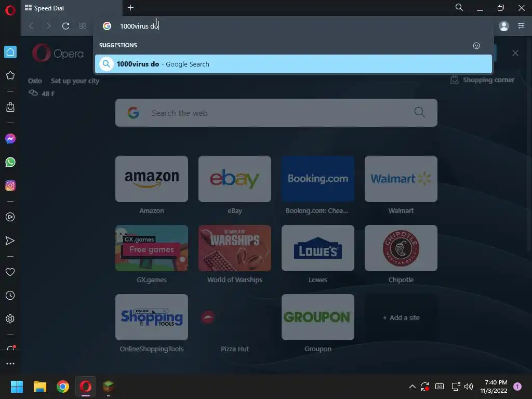Image resolution: width=532 pixels, height=399 pixels.
Task: Open sidebar setup three-dots menu
Action: pyautogui.click(x=10, y=364)
